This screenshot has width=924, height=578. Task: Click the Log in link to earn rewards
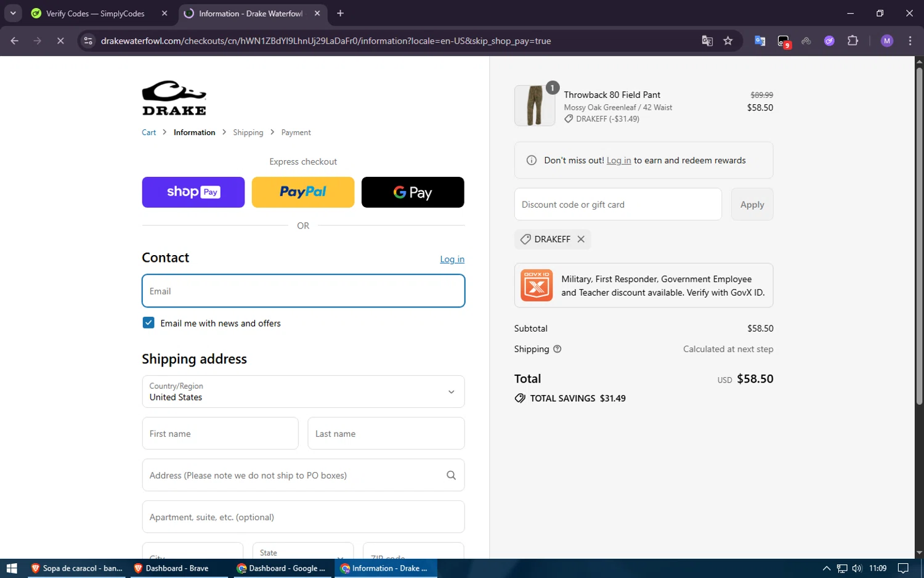pos(618,160)
